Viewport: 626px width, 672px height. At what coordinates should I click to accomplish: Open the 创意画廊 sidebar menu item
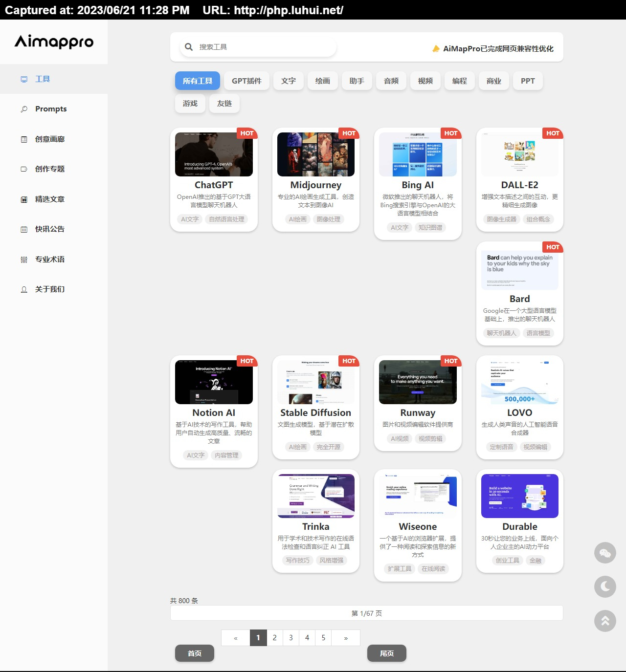tap(54, 139)
